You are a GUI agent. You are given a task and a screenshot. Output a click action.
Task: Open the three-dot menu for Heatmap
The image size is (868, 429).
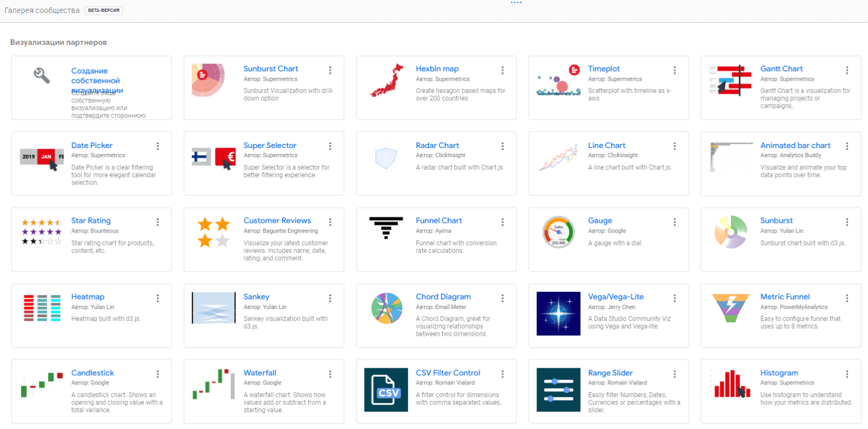coord(158,298)
